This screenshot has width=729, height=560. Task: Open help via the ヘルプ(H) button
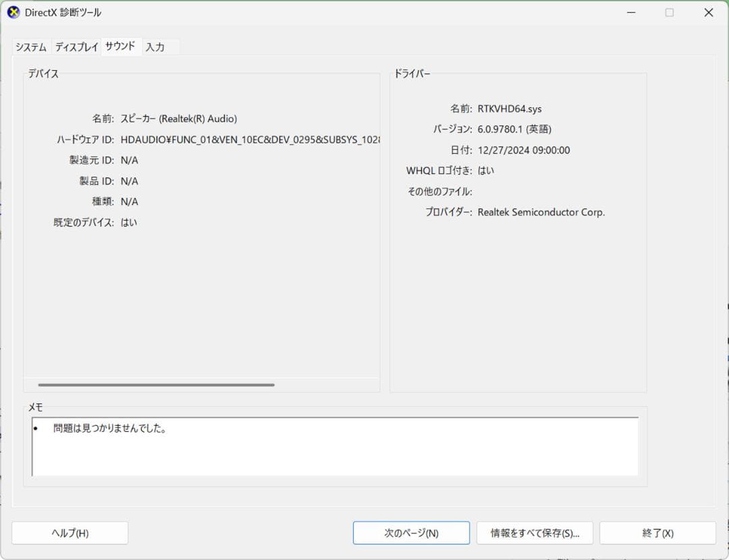[70, 532]
